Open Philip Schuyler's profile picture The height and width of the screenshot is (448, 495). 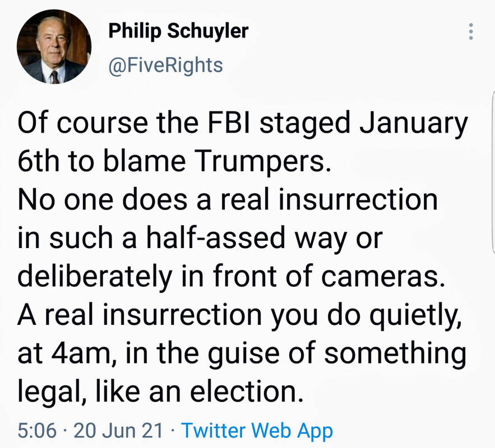tap(54, 46)
